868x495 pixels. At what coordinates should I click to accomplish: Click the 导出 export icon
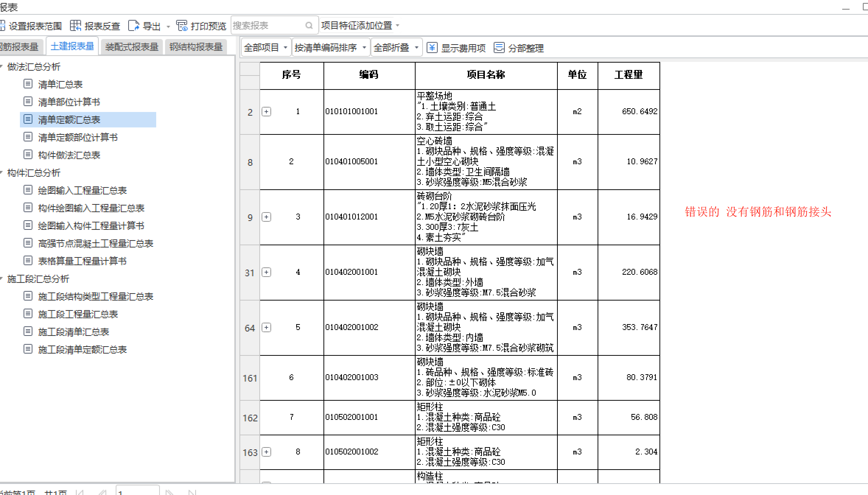coord(133,25)
